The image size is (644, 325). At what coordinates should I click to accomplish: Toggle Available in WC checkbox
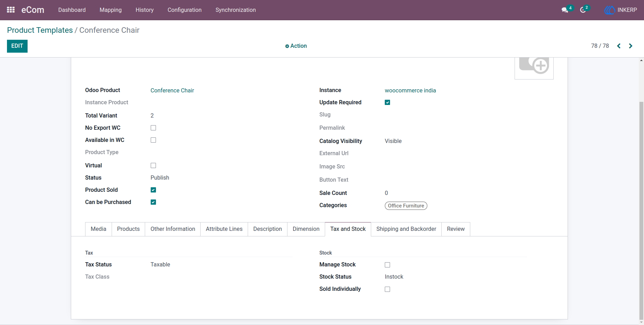(153, 140)
